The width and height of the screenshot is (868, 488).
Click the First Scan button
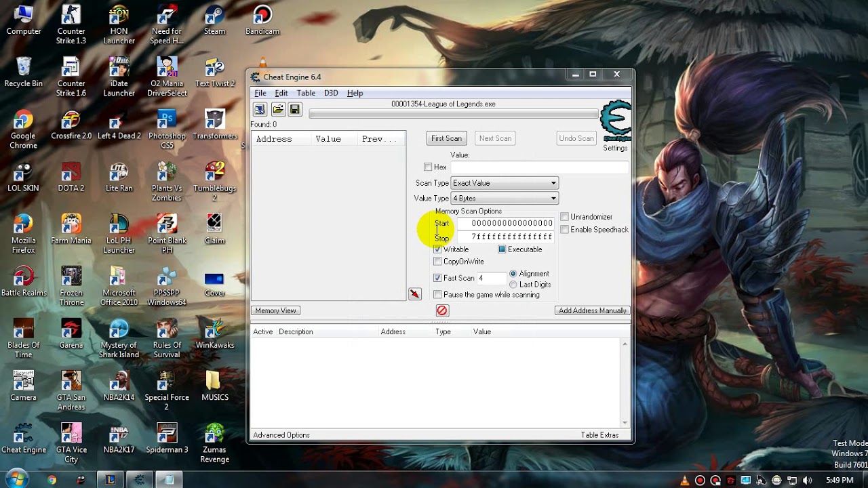446,138
